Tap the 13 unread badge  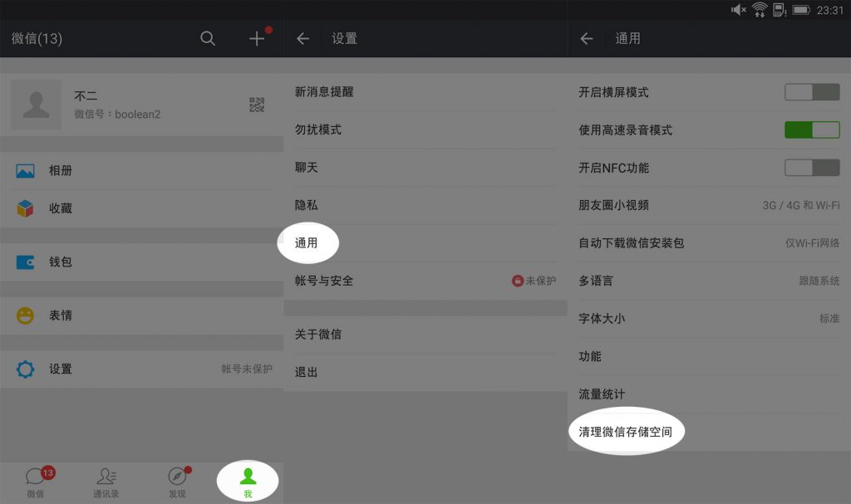pos(47,472)
